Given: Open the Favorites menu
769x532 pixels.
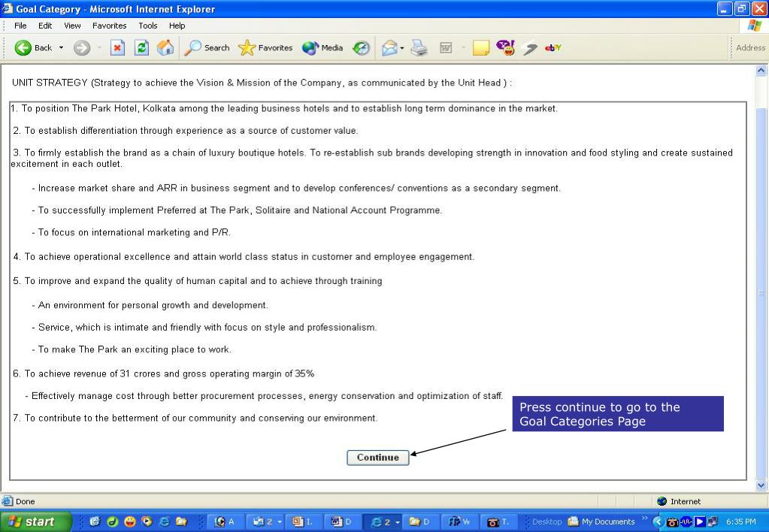Looking at the screenshot, I should (x=109, y=26).
